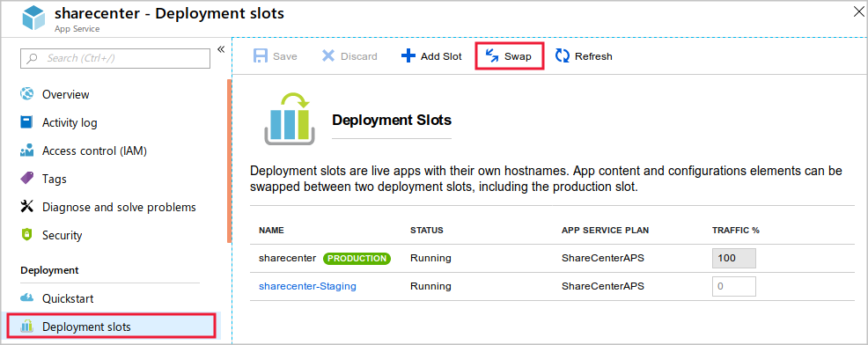The width and height of the screenshot is (868, 345).
Task: Click the orange sidebar scrollbar
Action: 229,161
